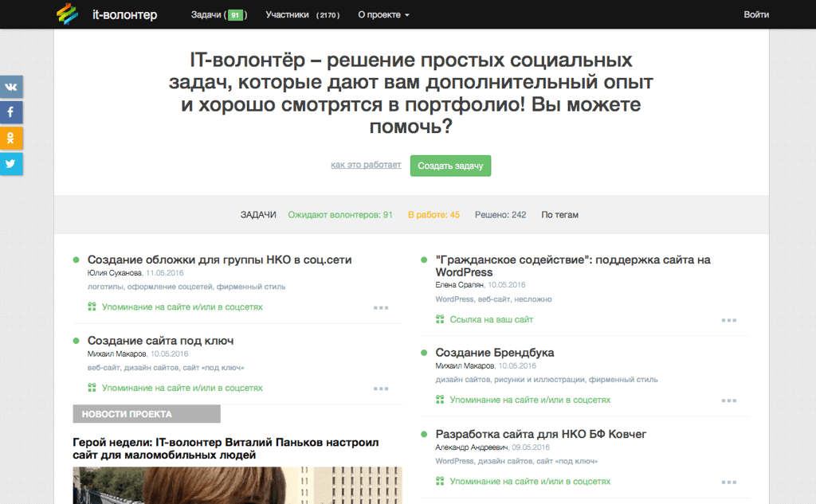Image resolution: width=816 pixels, height=504 pixels.
Task: Share the page on VK
Action: (x=11, y=87)
